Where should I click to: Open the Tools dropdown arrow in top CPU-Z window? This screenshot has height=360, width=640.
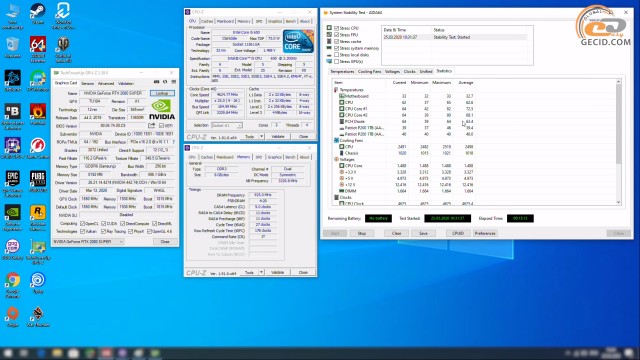tap(261, 136)
